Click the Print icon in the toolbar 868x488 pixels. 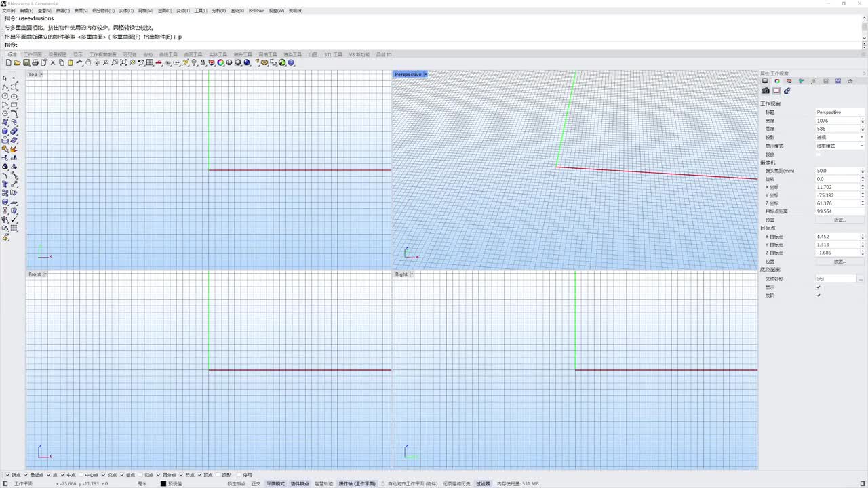[35, 62]
